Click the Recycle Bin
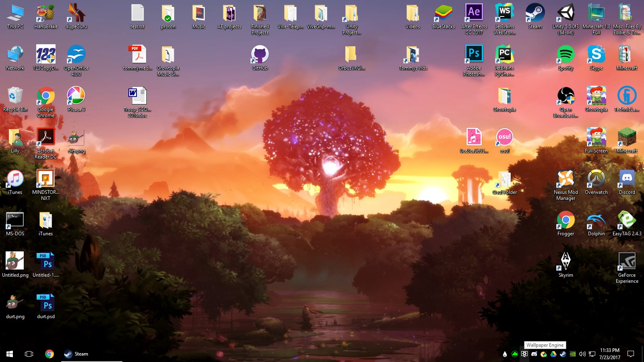This screenshot has width=644, height=362. point(15,99)
